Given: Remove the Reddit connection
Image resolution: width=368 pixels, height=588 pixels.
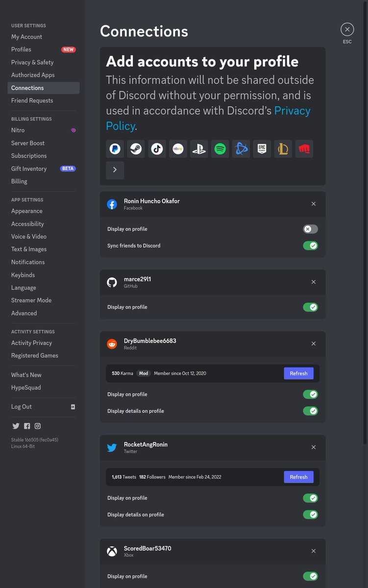Looking at the screenshot, I should [x=314, y=343].
